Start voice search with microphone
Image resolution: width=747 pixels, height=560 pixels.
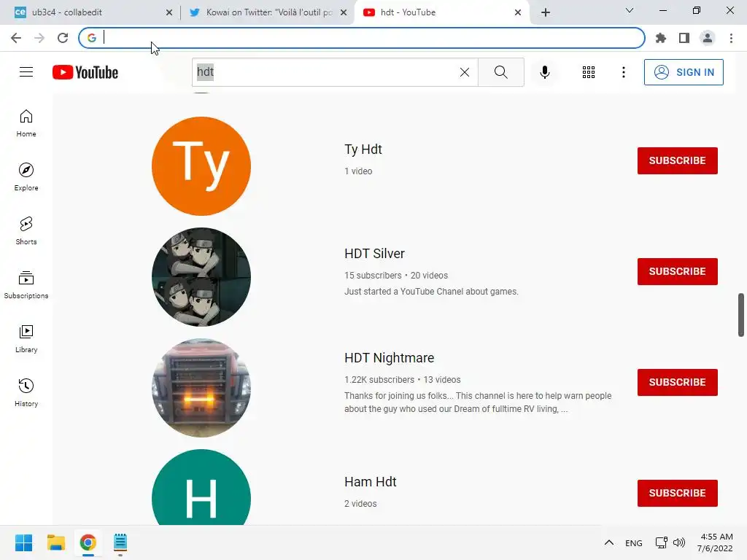(544, 72)
